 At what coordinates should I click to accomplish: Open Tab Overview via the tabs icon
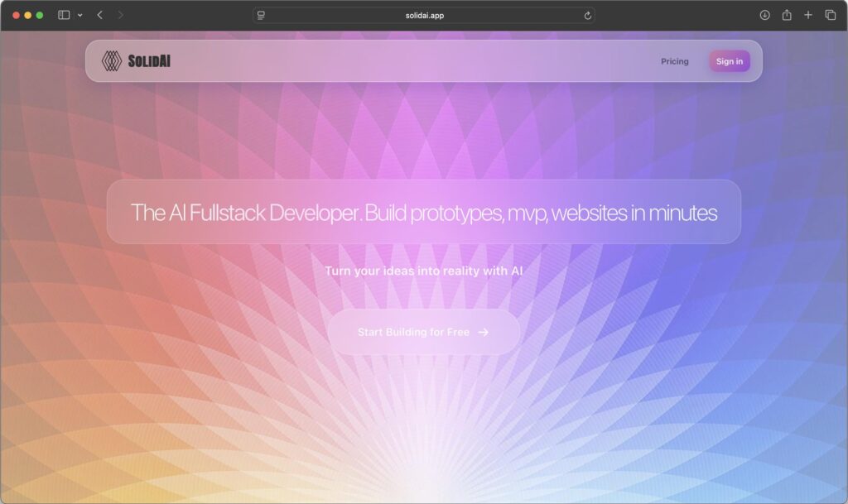click(830, 14)
